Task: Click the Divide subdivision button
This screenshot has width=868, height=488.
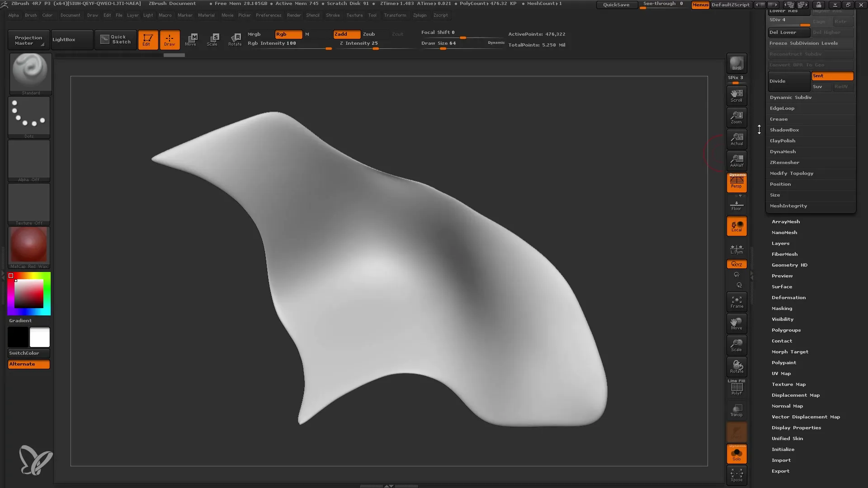Action: pos(788,80)
